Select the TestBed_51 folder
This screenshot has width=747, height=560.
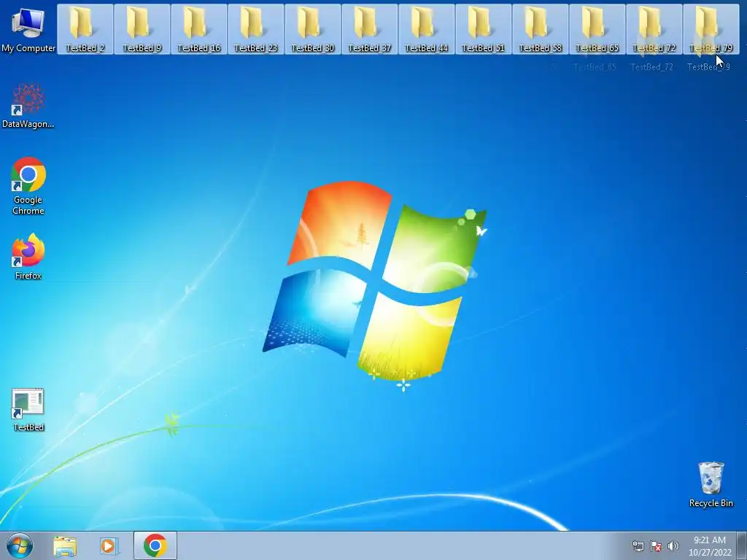(x=484, y=29)
